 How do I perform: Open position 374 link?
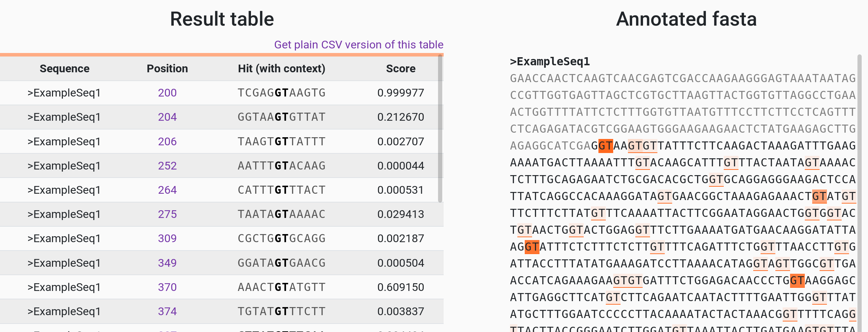click(x=167, y=311)
